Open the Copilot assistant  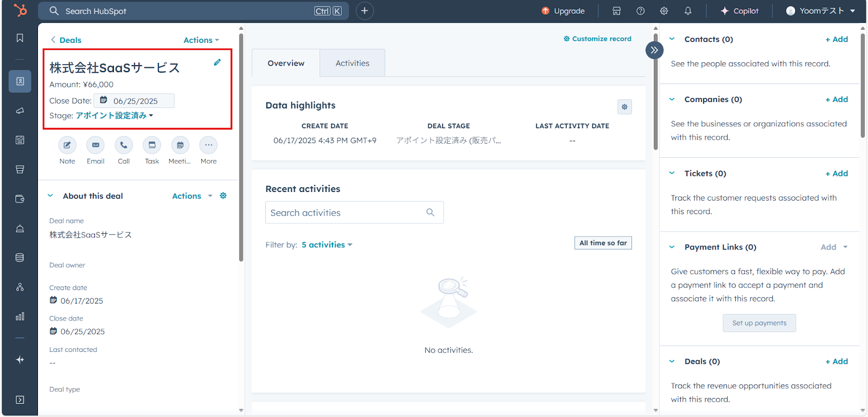pos(739,11)
